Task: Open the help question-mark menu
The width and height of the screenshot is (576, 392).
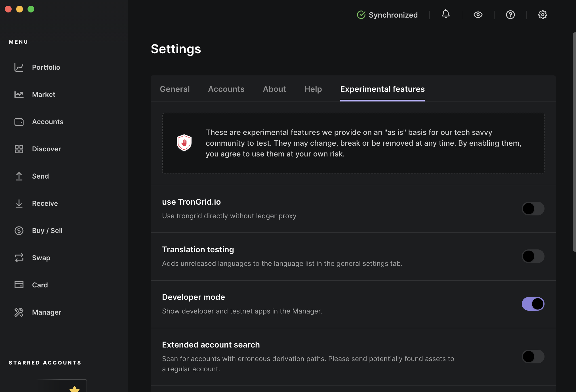Action: [x=510, y=14]
